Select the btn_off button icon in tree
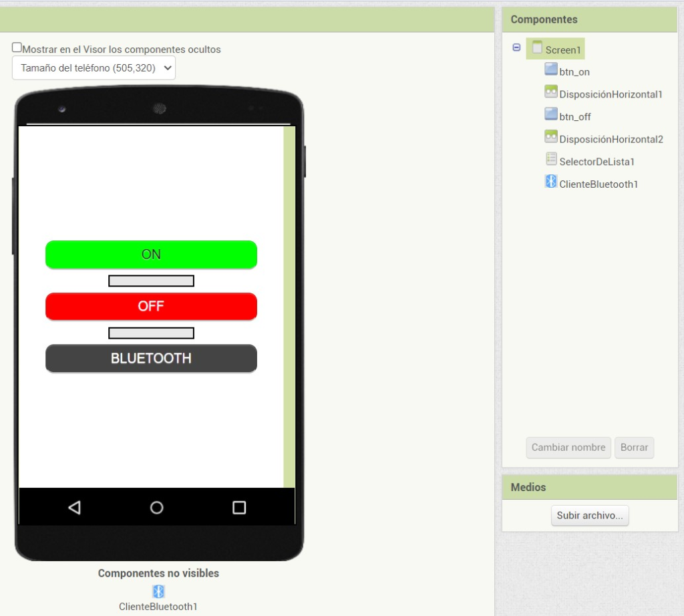 click(x=551, y=114)
